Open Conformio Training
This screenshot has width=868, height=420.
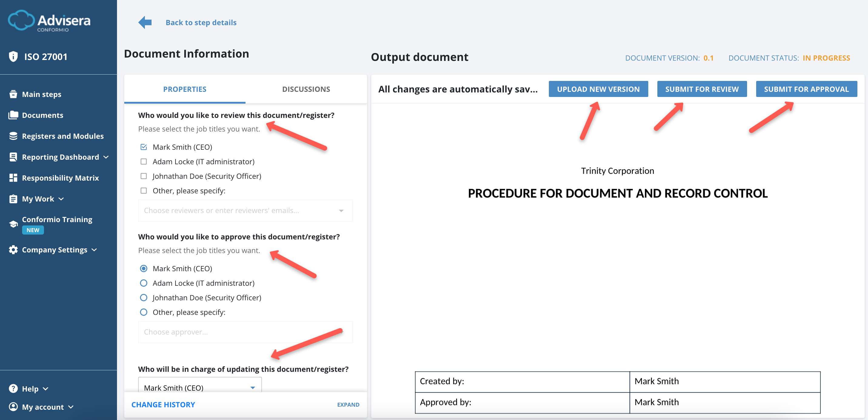click(x=57, y=219)
